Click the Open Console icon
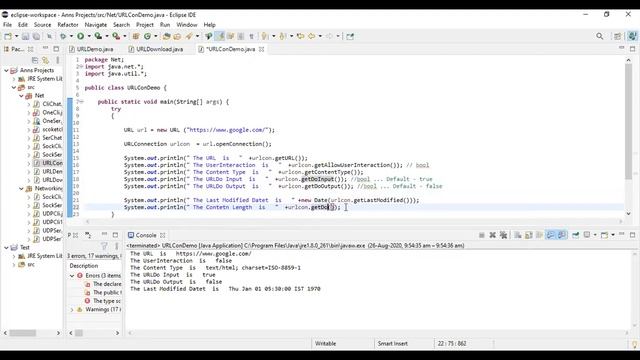The width and height of the screenshot is (640, 360). coord(604,235)
